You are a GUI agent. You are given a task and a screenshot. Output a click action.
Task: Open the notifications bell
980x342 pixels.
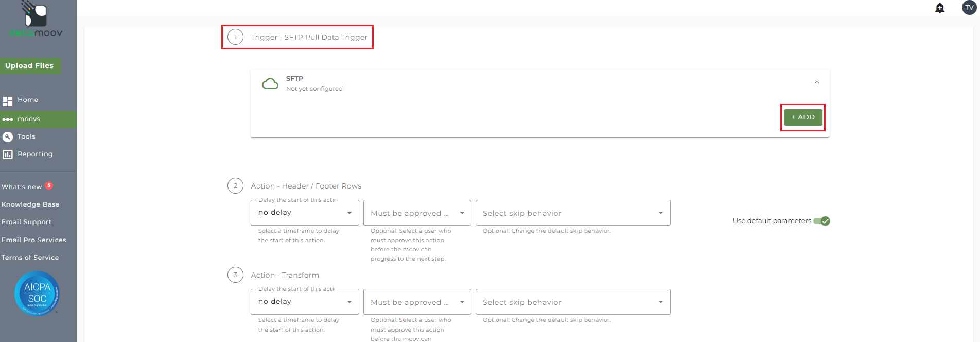tap(940, 8)
